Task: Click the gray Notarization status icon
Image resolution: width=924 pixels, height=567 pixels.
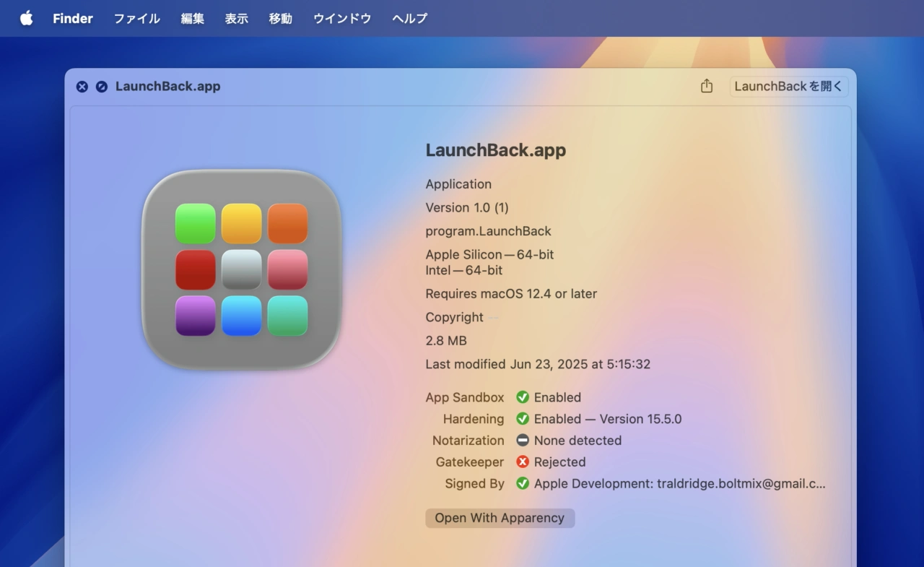Action: click(523, 441)
